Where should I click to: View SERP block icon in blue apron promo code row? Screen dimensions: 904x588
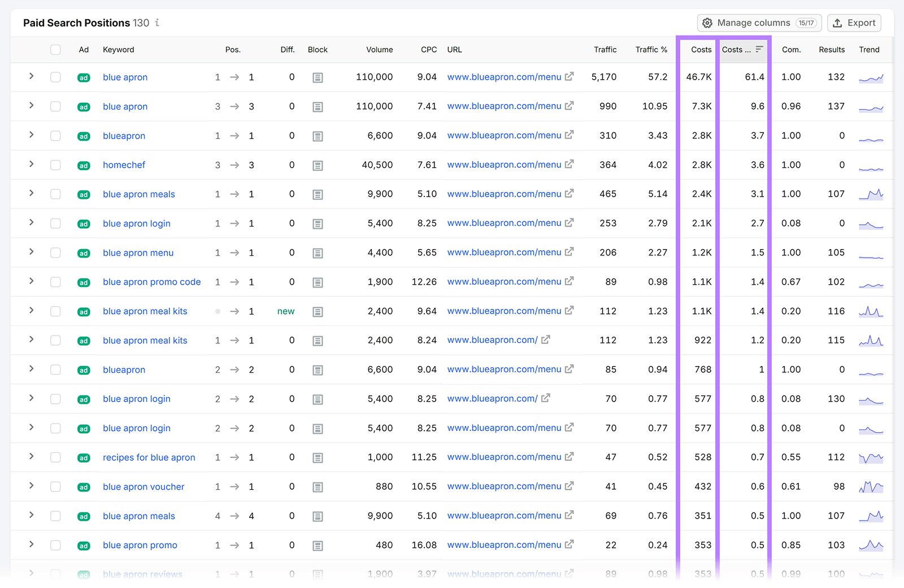point(318,282)
